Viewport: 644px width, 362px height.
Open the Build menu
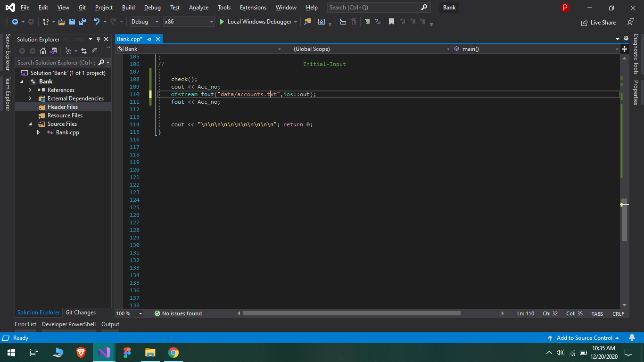pos(128,8)
